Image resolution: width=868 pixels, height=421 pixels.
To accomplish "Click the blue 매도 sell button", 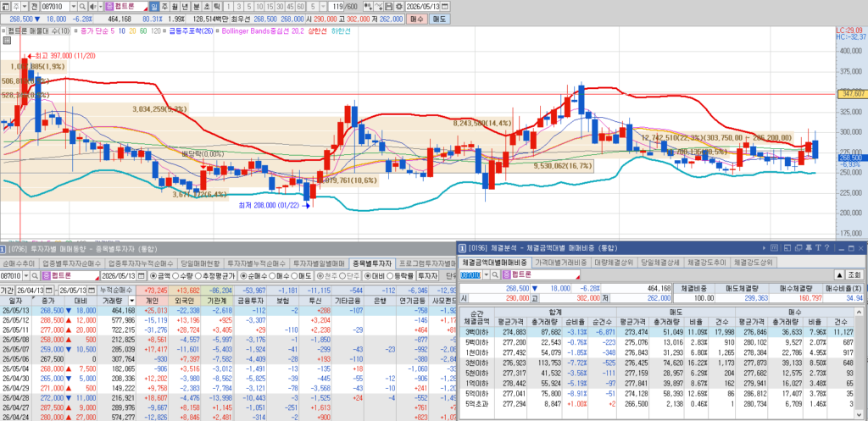I will (x=439, y=19).
